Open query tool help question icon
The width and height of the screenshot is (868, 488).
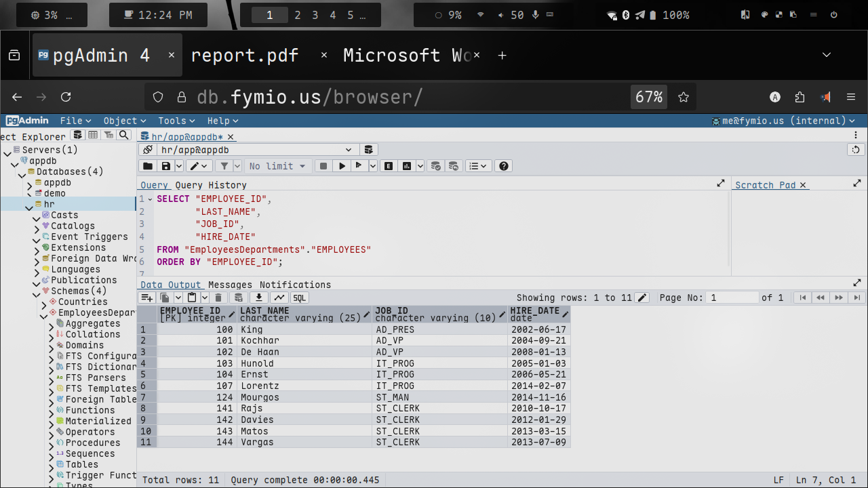(503, 166)
